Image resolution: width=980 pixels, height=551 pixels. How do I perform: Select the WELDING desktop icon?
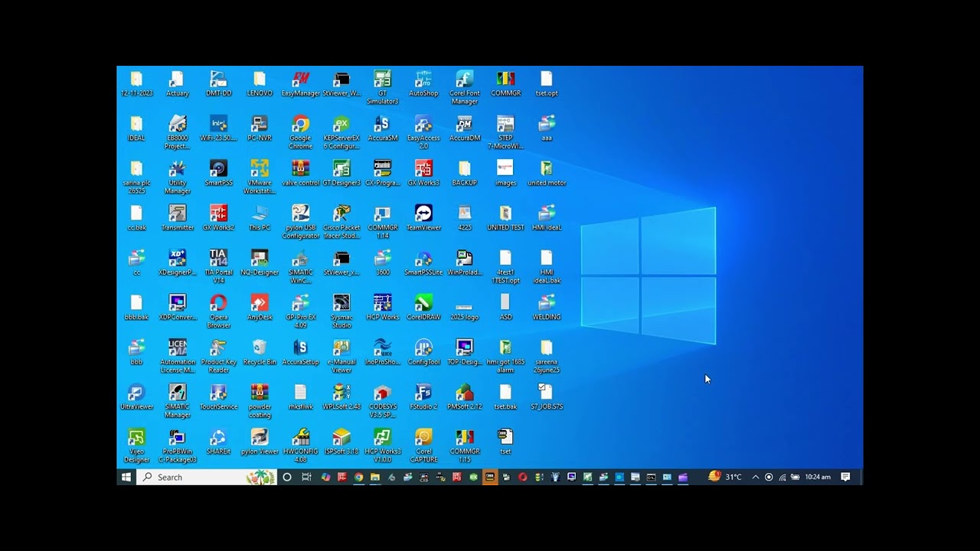pos(546,307)
